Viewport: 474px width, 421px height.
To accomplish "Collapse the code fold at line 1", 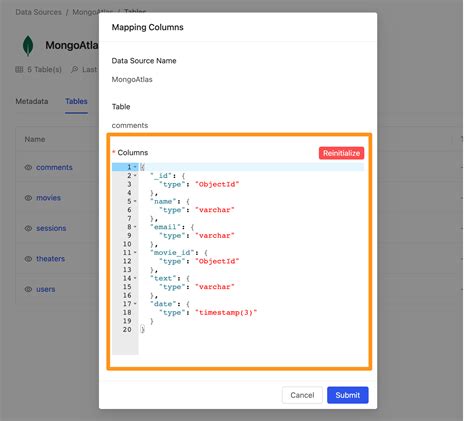I will [x=135, y=167].
